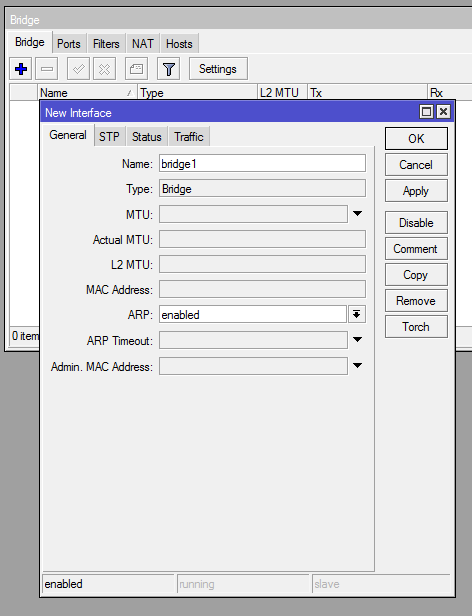Close the New Interface dialog
Viewport: 472px width, 616px height.
(x=443, y=112)
